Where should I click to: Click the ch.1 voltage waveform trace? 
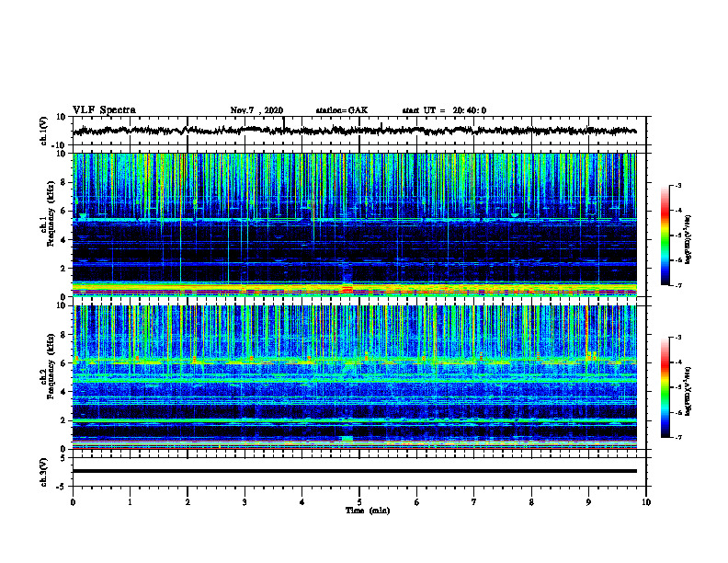(355, 131)
